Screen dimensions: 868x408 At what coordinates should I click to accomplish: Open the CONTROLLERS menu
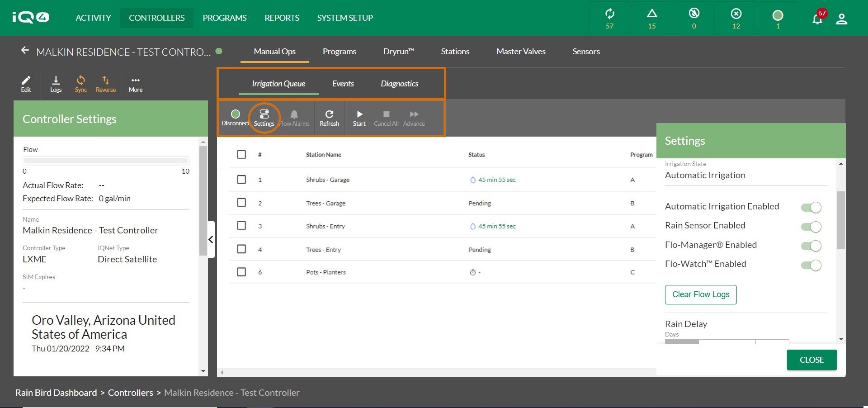point(157,18)
